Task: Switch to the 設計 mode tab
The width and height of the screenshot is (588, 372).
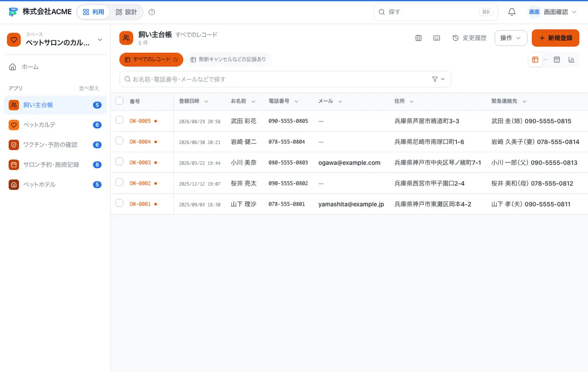Action: (126, 12)
